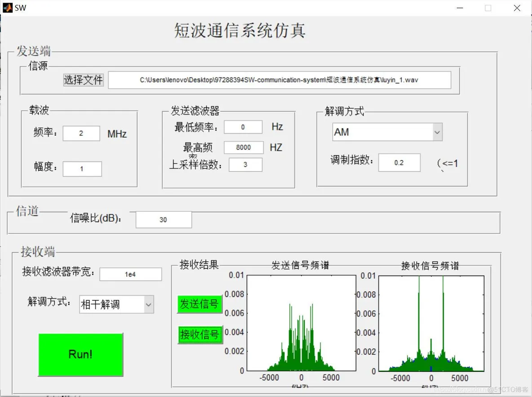Click the 选择文件 file selection button
The height and width of the screenshot is (397, 532).
(x=84, y=80)
